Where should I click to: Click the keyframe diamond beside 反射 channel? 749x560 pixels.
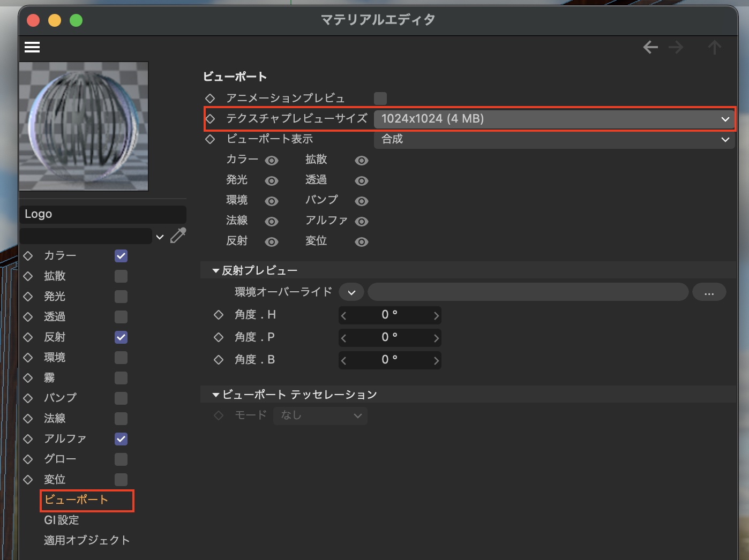28,337
